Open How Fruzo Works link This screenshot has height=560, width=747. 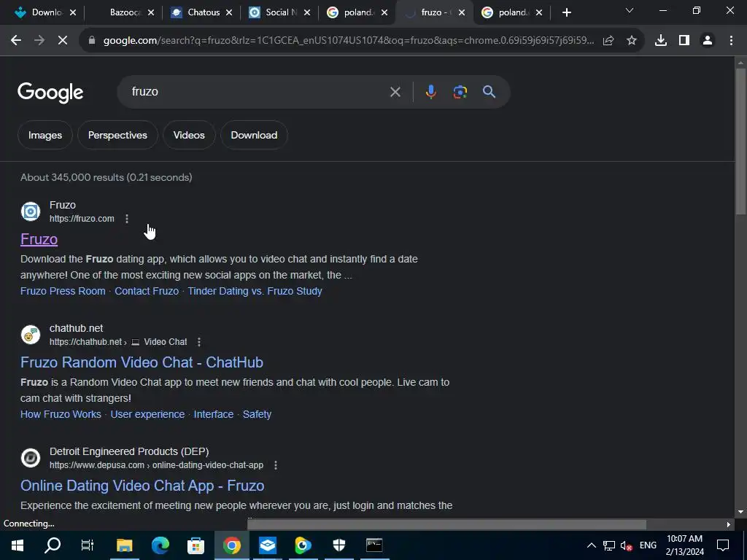coord(61,414)
